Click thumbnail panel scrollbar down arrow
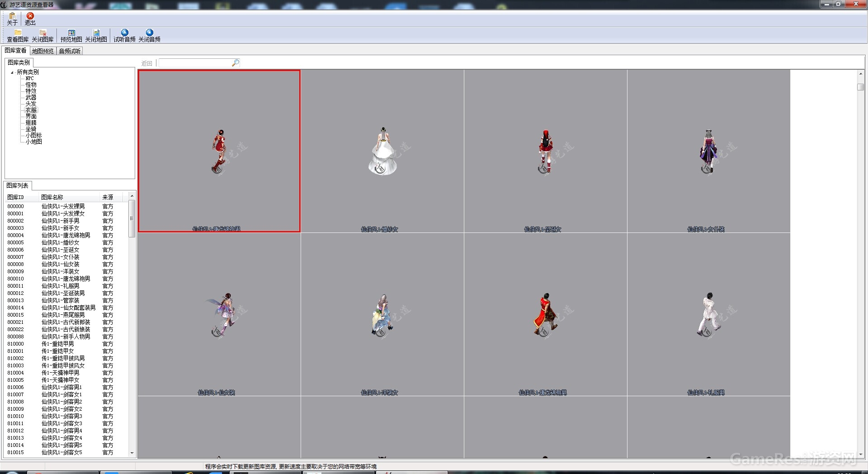 (x=860, y=455)
